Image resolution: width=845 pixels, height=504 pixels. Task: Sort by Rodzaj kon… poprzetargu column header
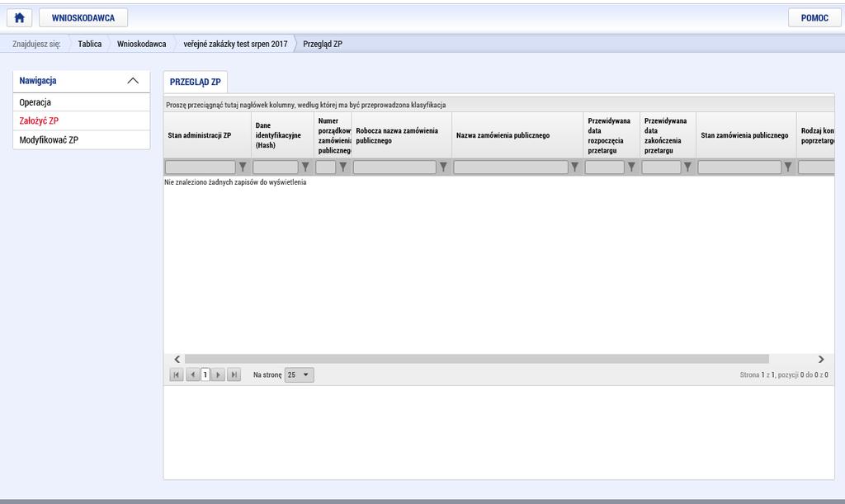coord(816,135)
